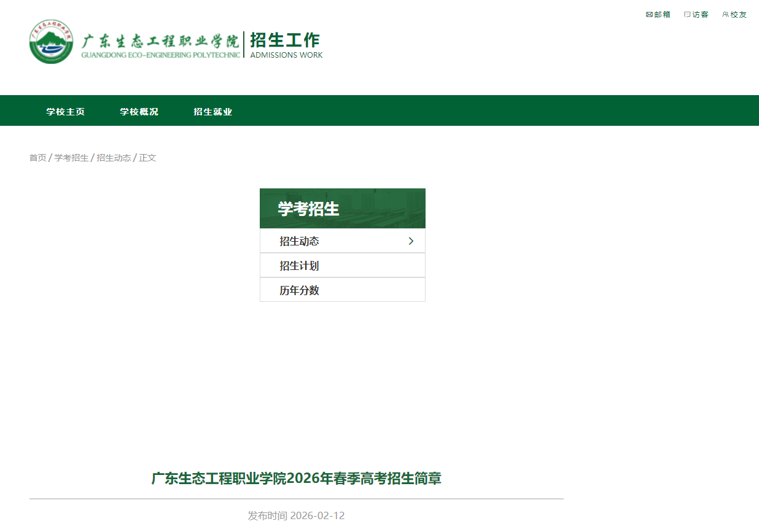Screen dimensions: 759x532
Task: Open the 校友 alumni page
Action: coord(738,14)
